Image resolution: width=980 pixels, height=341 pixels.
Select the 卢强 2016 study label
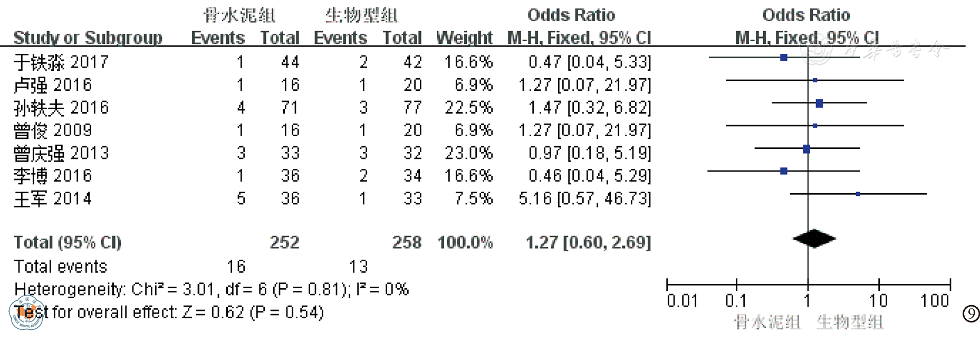tap(53, 85)
